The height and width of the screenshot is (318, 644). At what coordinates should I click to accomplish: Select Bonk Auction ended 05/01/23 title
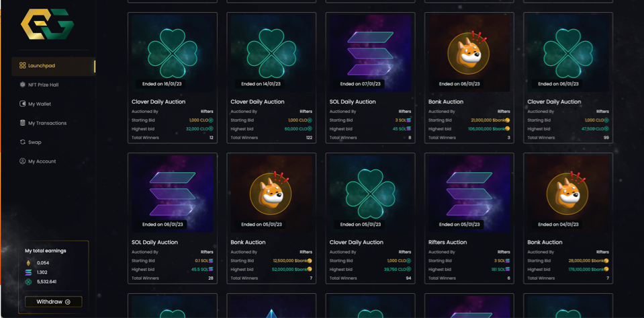[x=248, y=242]
